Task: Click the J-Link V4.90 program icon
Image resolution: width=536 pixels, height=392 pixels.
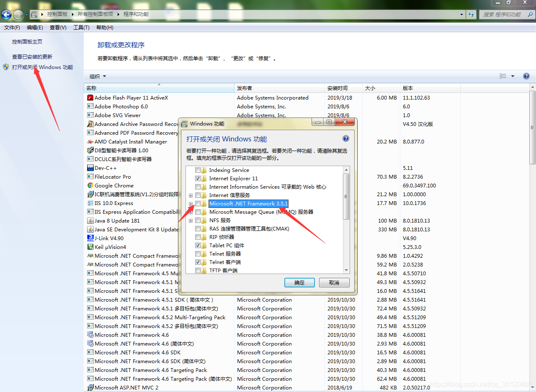Action: click(x=90, y=238)
